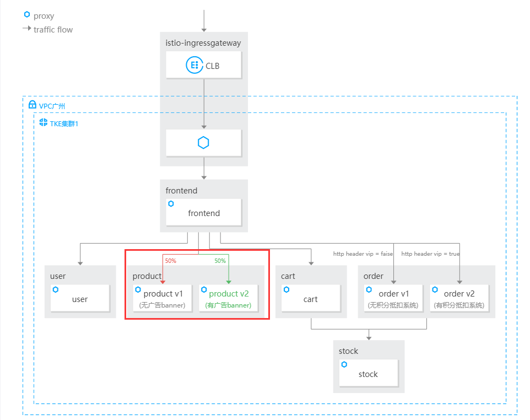530x420 pixels.
Task: Click the proxy hexagon icon in legend
Action: [26, 15]
